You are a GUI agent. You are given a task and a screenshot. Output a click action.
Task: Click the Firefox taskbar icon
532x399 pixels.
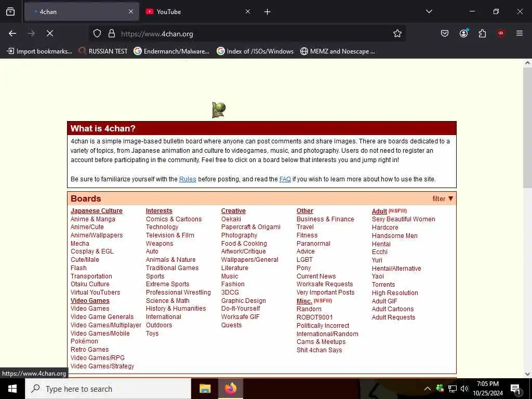230,389
